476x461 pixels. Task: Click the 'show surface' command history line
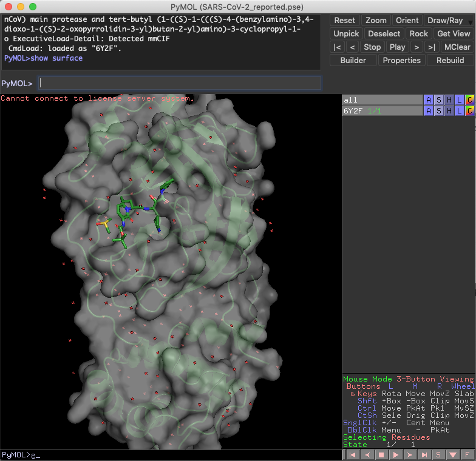point(44,58)
